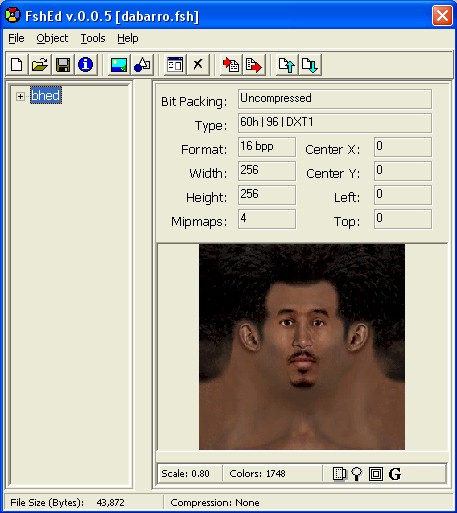Click the face texture preview image

pyautogui.click(x=302, y=347)
